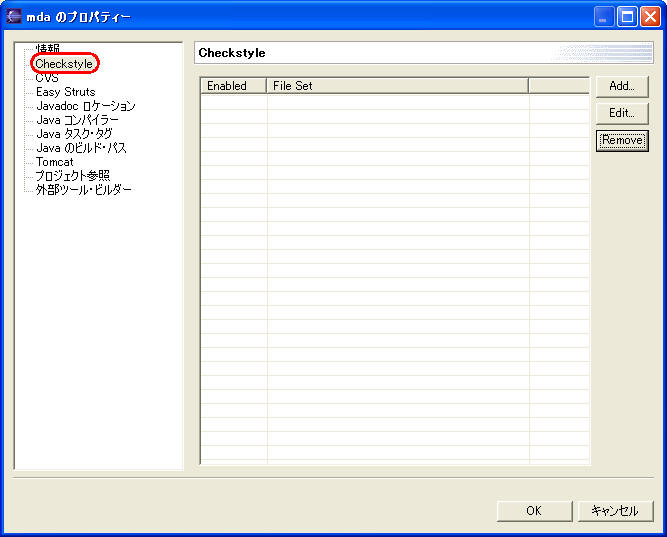The height and width of the screenshot is (537, 667).
Task: Click the Eclipse icon in the title bar
Action: coord(14,17)
